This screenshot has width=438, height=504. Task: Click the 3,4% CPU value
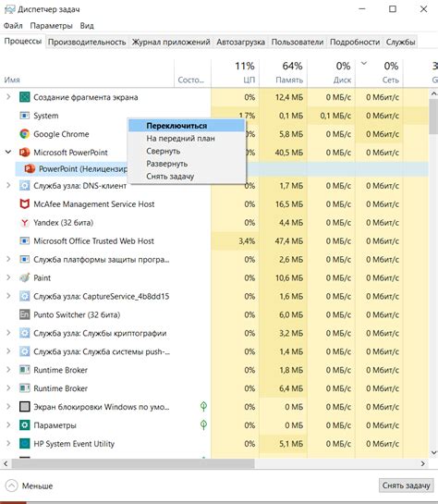(247, 240)
